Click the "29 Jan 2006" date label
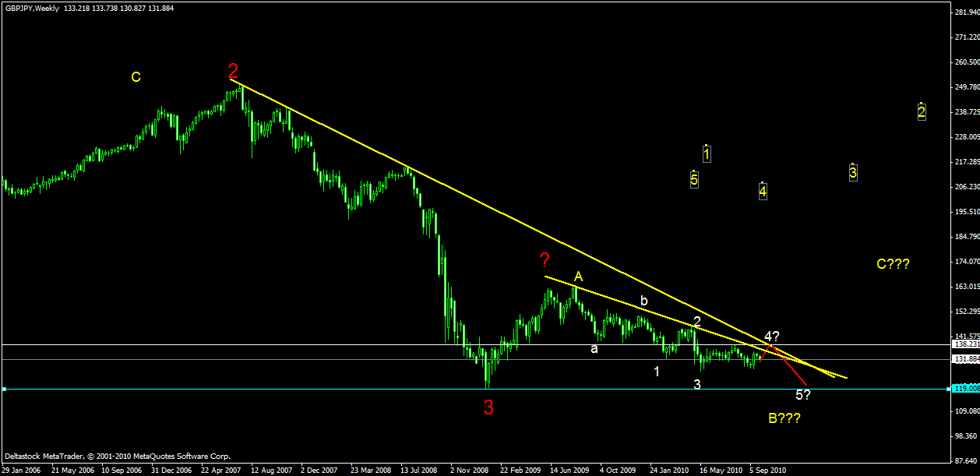 (x=21, y=471)
